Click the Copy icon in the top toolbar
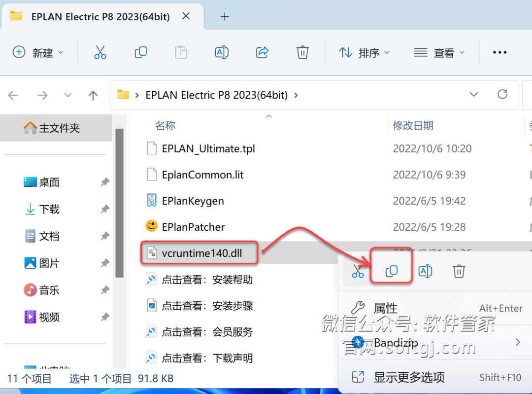The width and height of the screenshot is (532, 394). coord(141,52)
